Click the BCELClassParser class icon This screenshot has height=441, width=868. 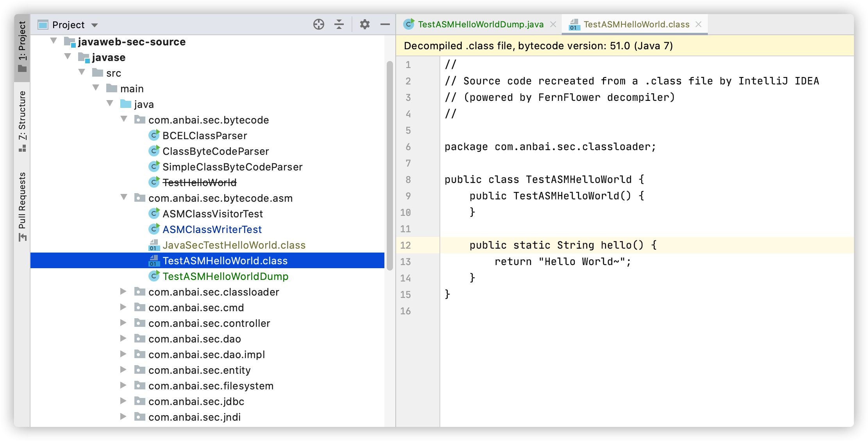tap(154, 136)
